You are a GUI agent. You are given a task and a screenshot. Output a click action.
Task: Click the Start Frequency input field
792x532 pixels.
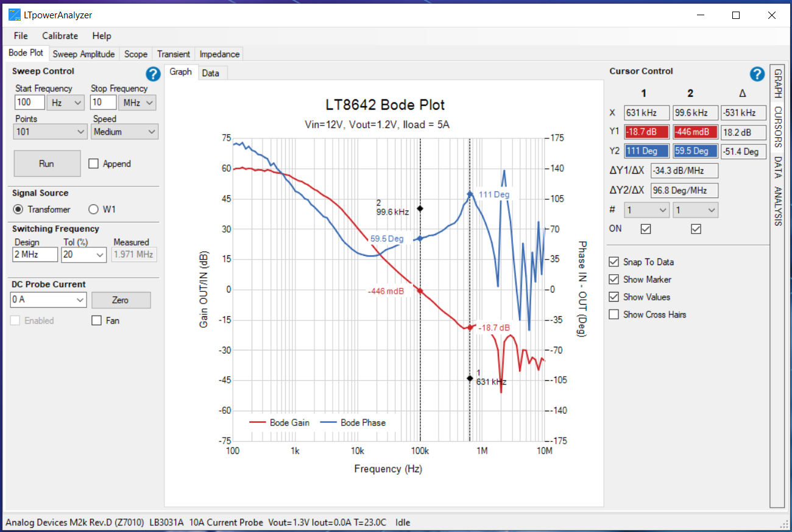[29, 102]
